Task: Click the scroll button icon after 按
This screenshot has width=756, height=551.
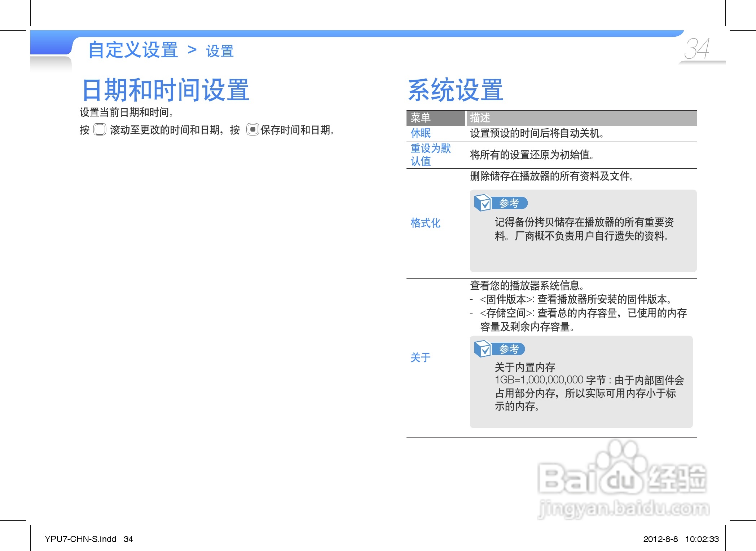Action: pyautogui.click(x=100, y=129)
